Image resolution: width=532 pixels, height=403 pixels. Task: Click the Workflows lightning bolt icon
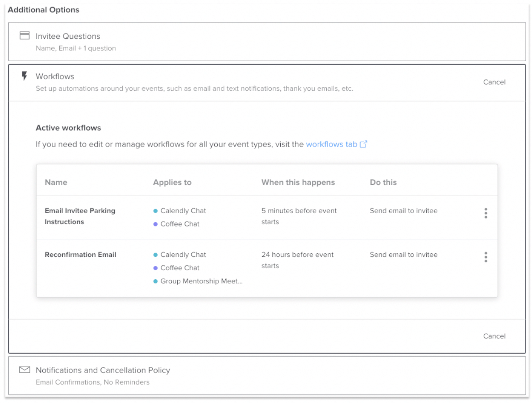25,76
